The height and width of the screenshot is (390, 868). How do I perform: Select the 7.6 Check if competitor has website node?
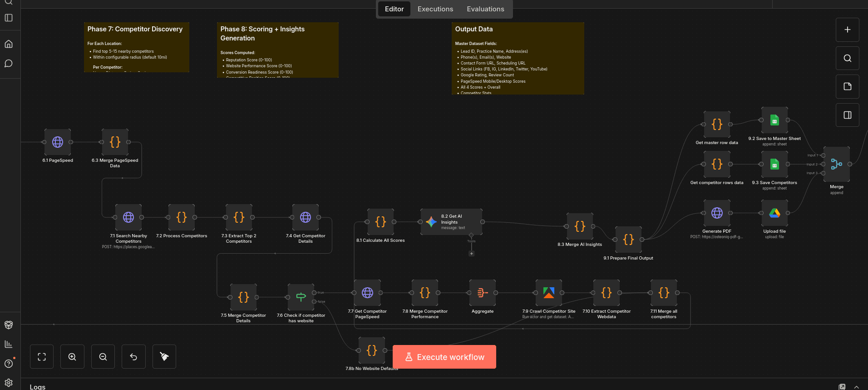(301, 297)
